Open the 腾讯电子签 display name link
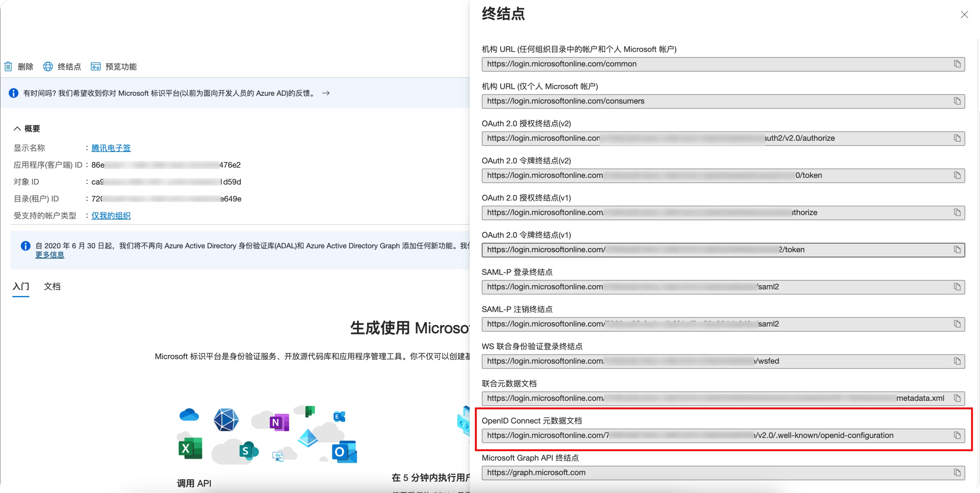The image size is (980, 493). tap(111, 148)
